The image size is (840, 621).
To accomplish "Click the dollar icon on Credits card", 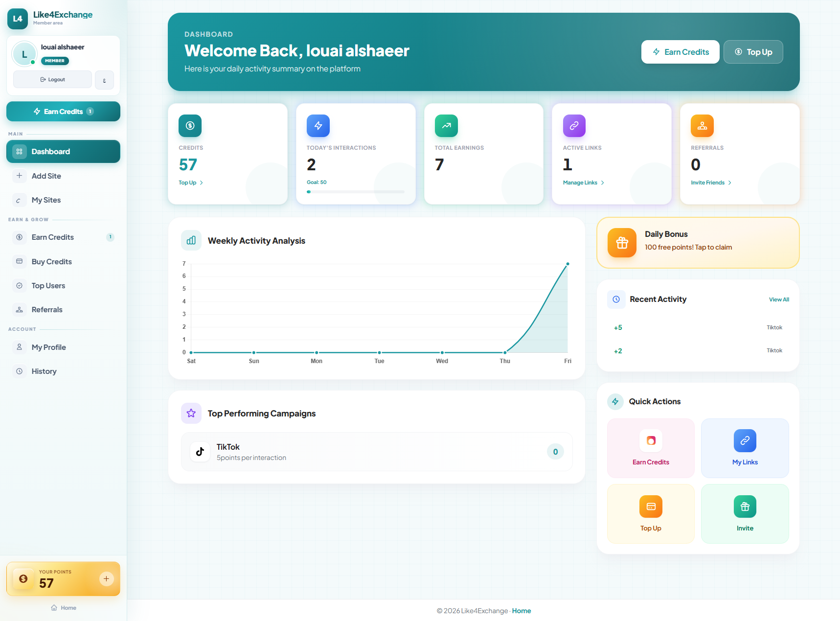I will coord(190,126).
